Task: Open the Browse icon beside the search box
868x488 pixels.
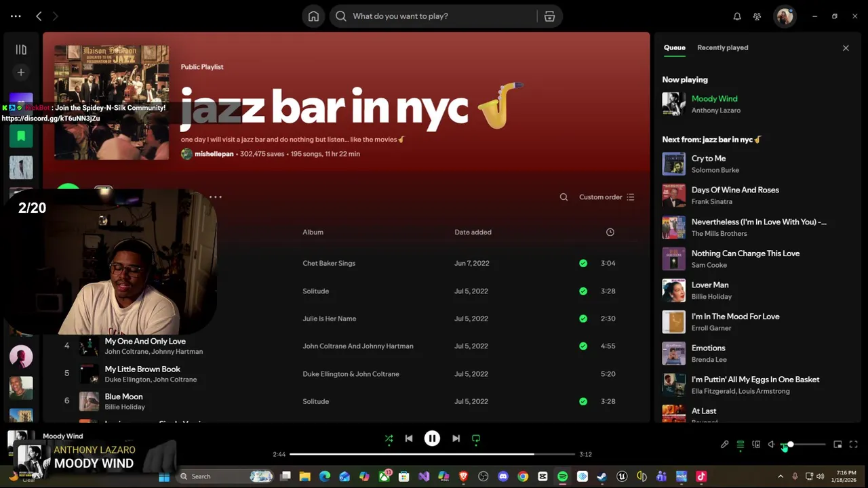Action: point(549,16)
